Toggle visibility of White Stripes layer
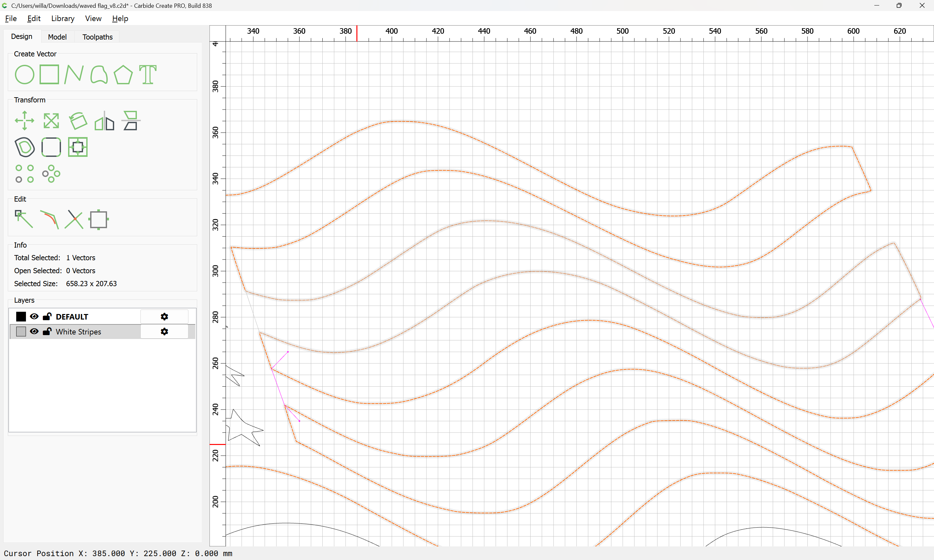Screen dimensions: 934x560 (x=34, y=331)
